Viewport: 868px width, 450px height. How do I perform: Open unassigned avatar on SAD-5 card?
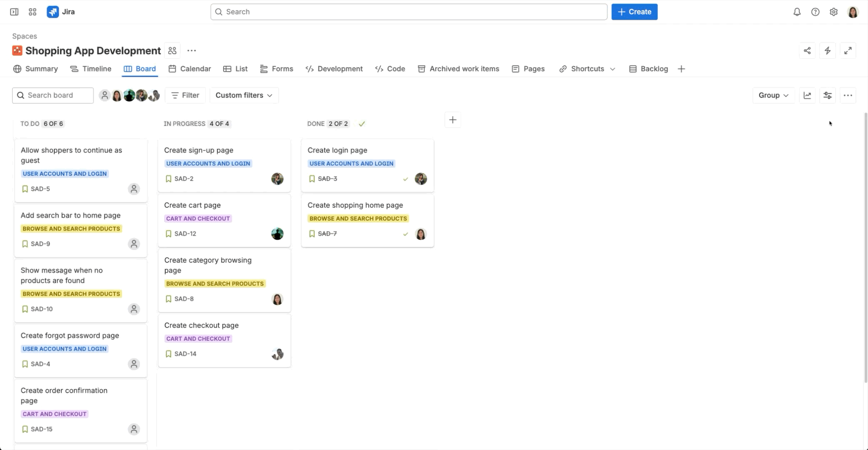(x=134, y=189)
